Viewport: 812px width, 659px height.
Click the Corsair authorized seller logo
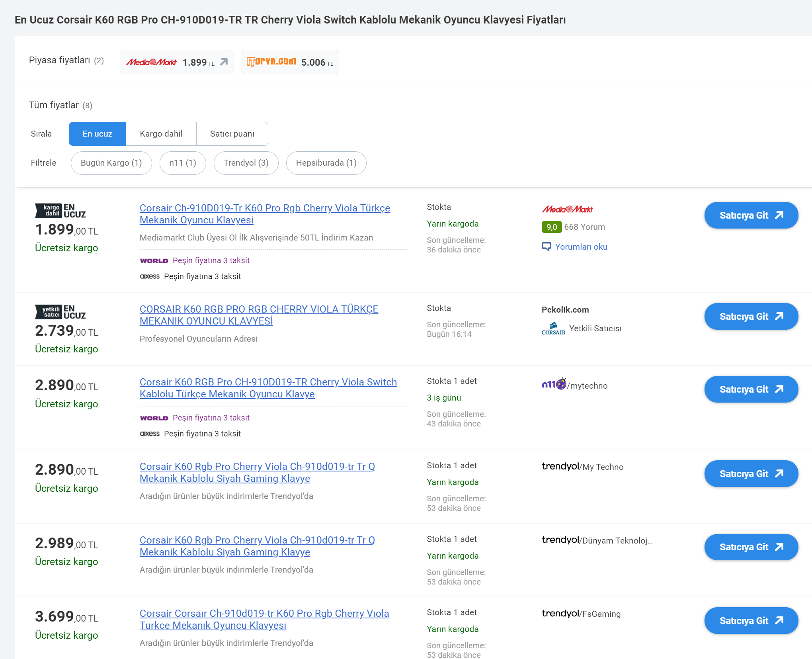point(553,329)
